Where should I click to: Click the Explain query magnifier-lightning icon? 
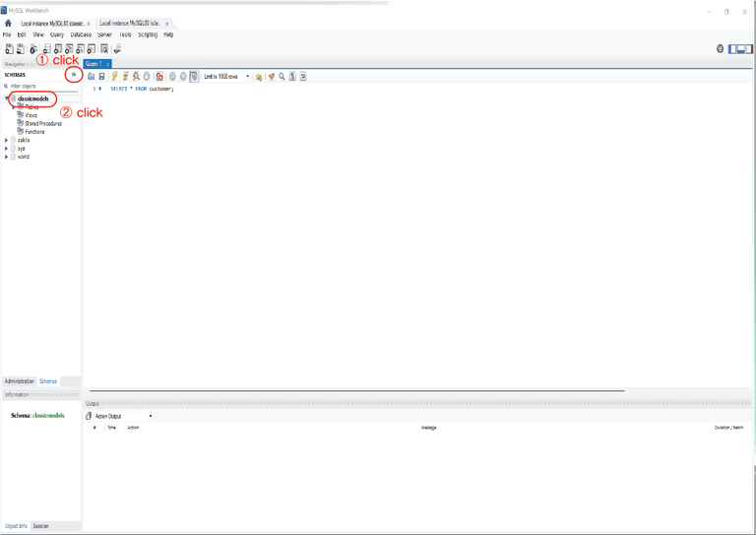click(136, 76)
